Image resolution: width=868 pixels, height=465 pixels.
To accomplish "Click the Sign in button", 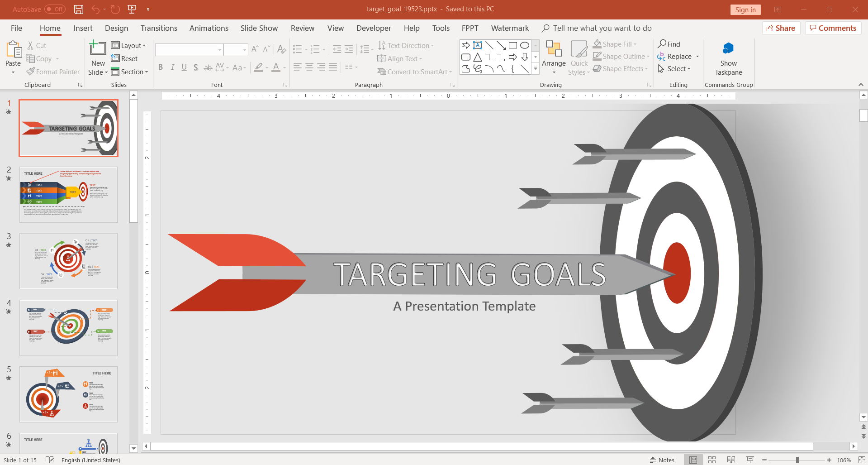I will coord(745,10).
